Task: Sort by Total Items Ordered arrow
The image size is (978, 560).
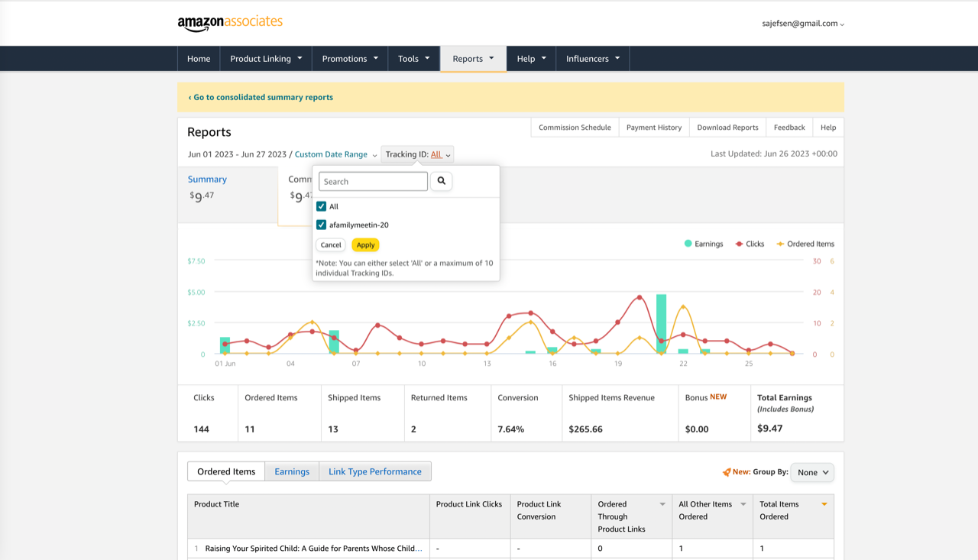Action: 824,504
